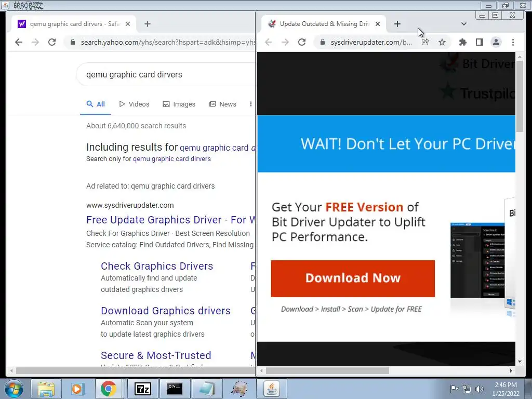
Task: Go back in the sysdriverupdater window
Action: [269, 42]
